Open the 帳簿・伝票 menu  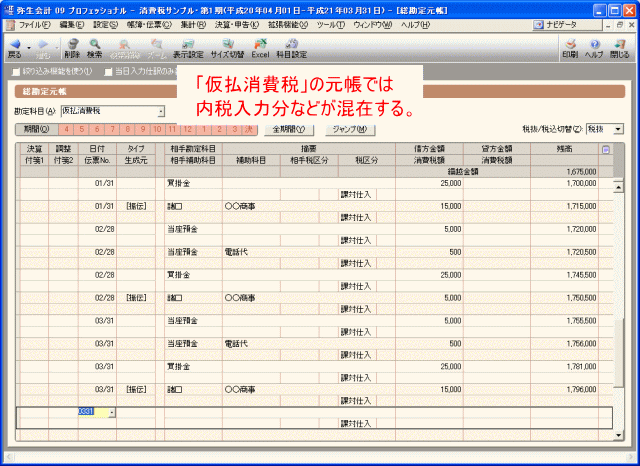point(149,25)
